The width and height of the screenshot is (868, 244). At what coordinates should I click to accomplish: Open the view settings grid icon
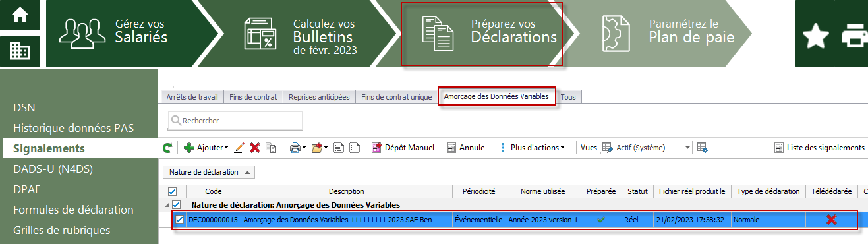pos(703,148)
